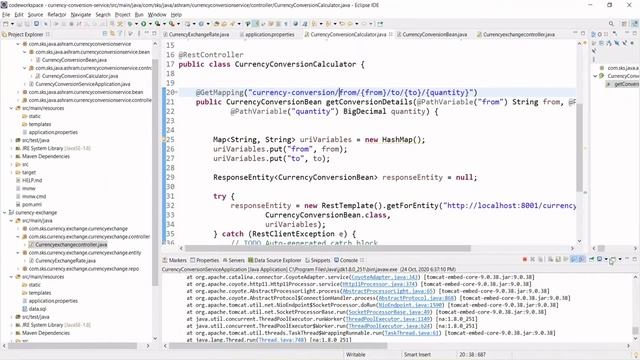Click the Save toolbar icon
This screenshot has width=640, height=360.
20,24
